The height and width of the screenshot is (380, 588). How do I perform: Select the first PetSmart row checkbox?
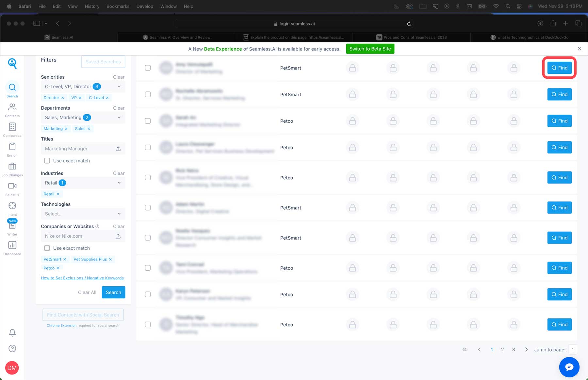point(148,68)
